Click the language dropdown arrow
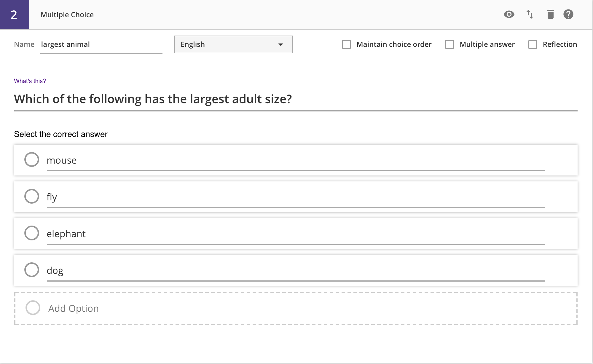 coord(280,44)
